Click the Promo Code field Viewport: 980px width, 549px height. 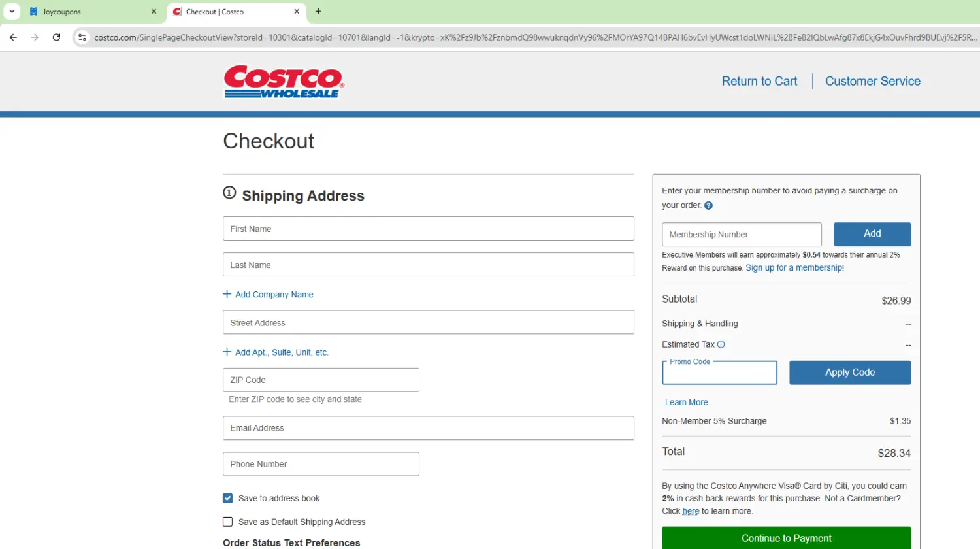(719, 373)
